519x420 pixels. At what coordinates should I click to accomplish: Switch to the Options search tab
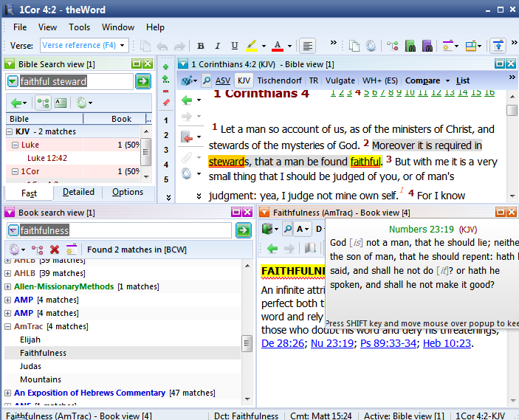(128, 192)
